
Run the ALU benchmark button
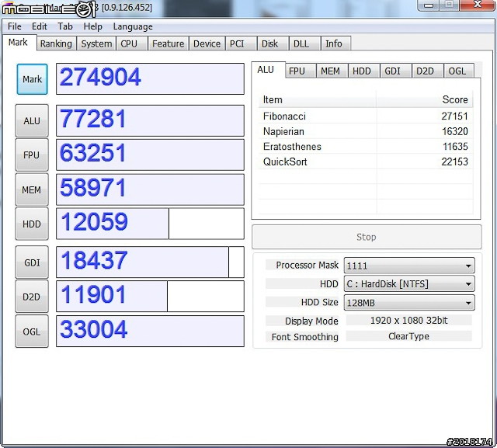[x=32, y=120]
